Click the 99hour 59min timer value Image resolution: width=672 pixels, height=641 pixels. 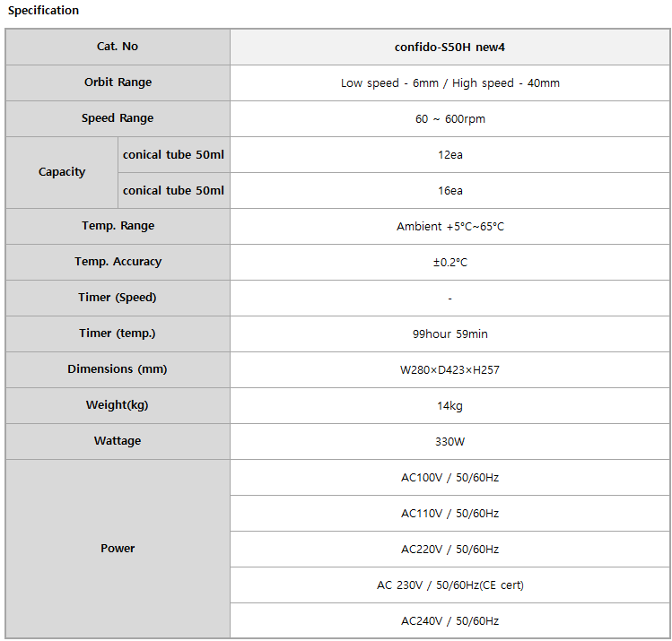449,334
